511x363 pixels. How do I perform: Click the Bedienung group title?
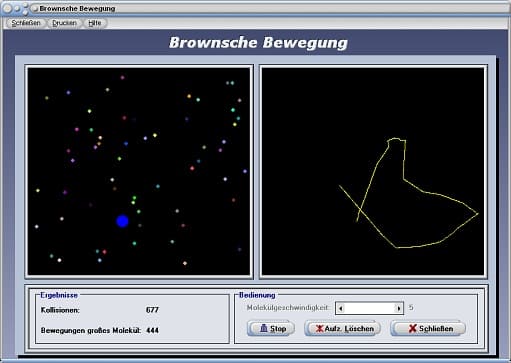(257, 295)
